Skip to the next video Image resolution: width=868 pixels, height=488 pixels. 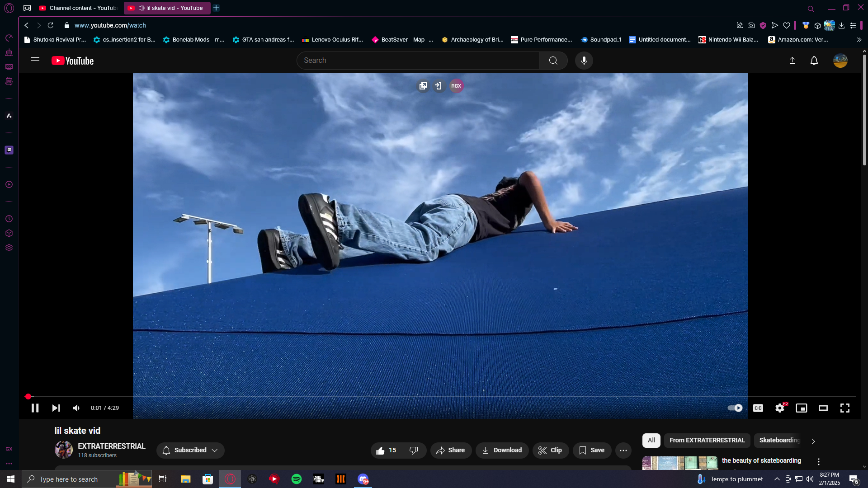click(x=56, y=408)
